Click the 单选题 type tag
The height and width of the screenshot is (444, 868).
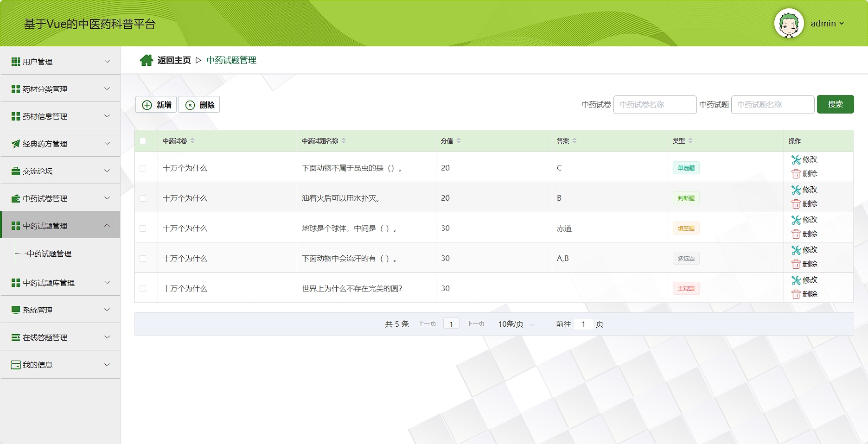pyautogui.click(x=686, y=168)
